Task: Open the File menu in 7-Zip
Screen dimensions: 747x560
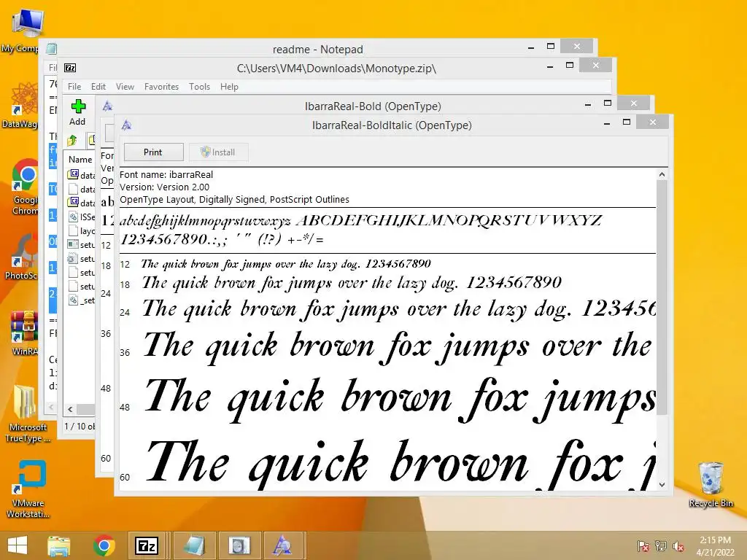Action: point(74,87)
